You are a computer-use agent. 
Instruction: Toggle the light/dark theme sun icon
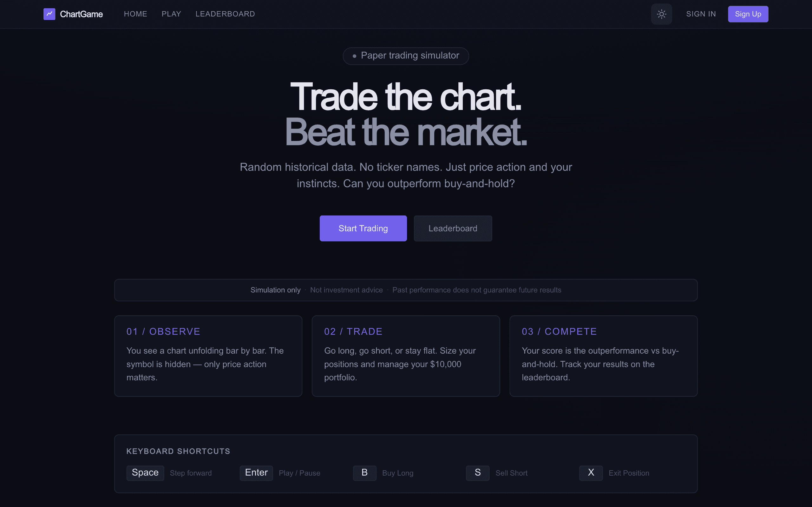[x=661, y=14]
